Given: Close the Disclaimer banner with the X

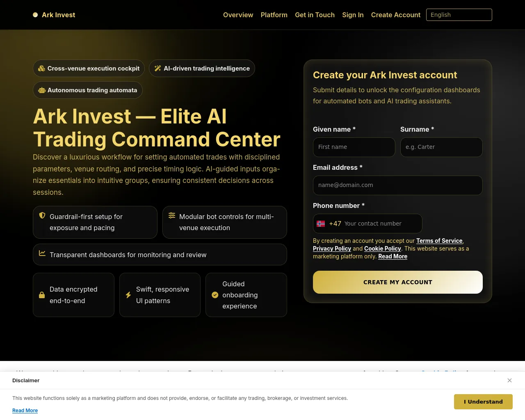Looking at the screenshot, I should (509, 380).
